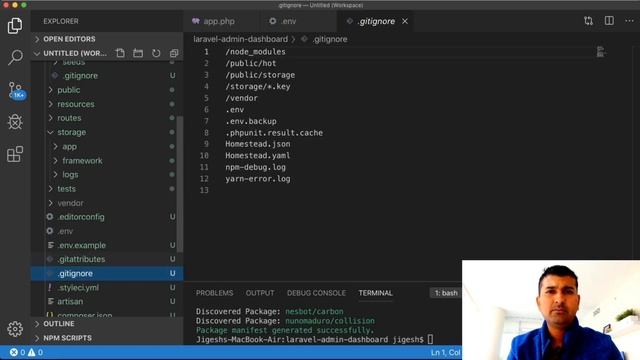
Task: Place cursor on /vendor line
Action: 241,98
